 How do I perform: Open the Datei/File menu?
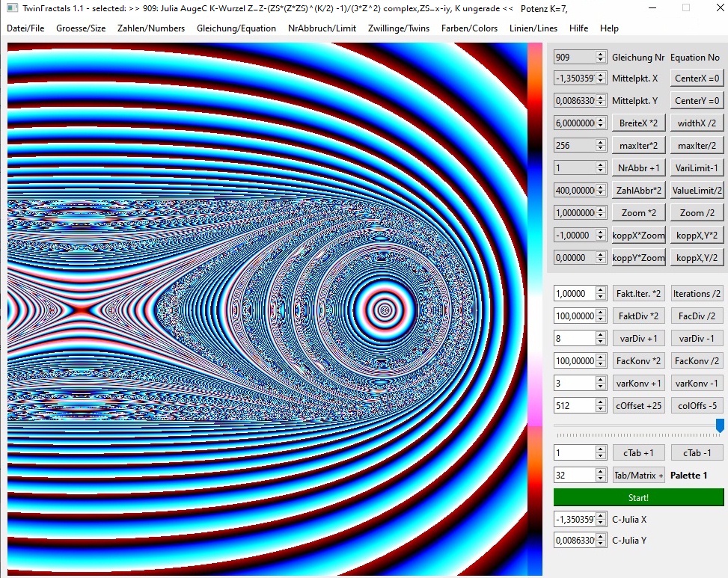click(25, 28)
